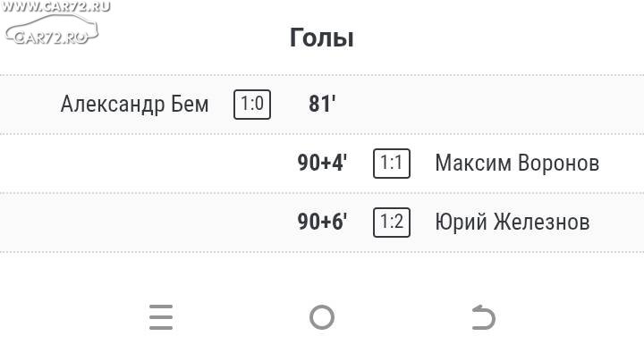Click the 81' goal minute
This screenshot has height=353, width=644.
pyautogui.click(x=322, y=104)
